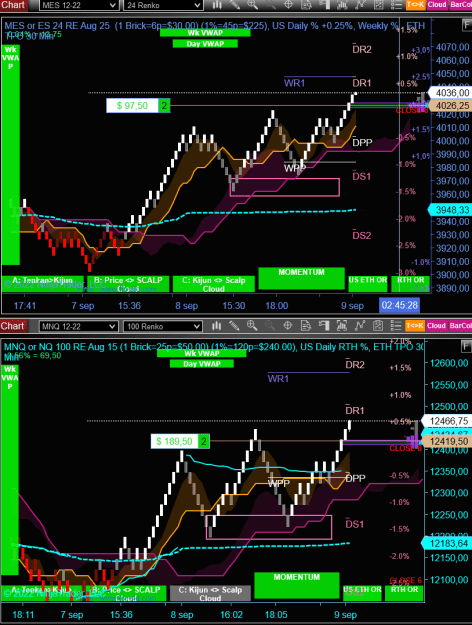This screenshot has width=472, height=625.
Task: Select the upper Chart tab
Action: [x=13, y=5]
